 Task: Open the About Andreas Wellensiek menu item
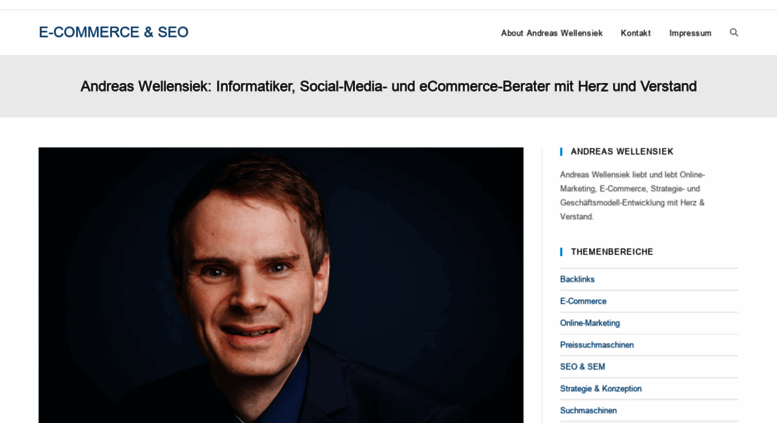552,33
